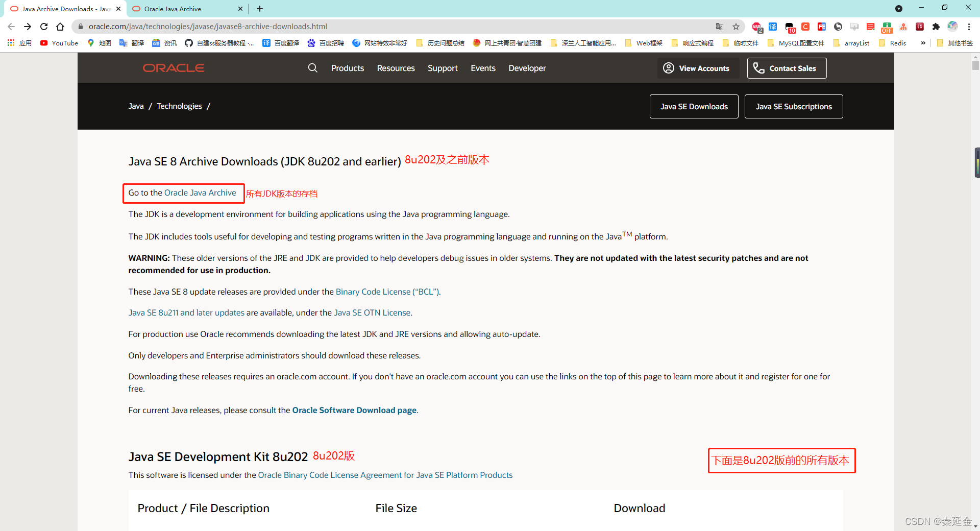Screen dimensions: 980x531
Task: Open the Web框架 bookmark folder
Action: (x=644, y=43)
